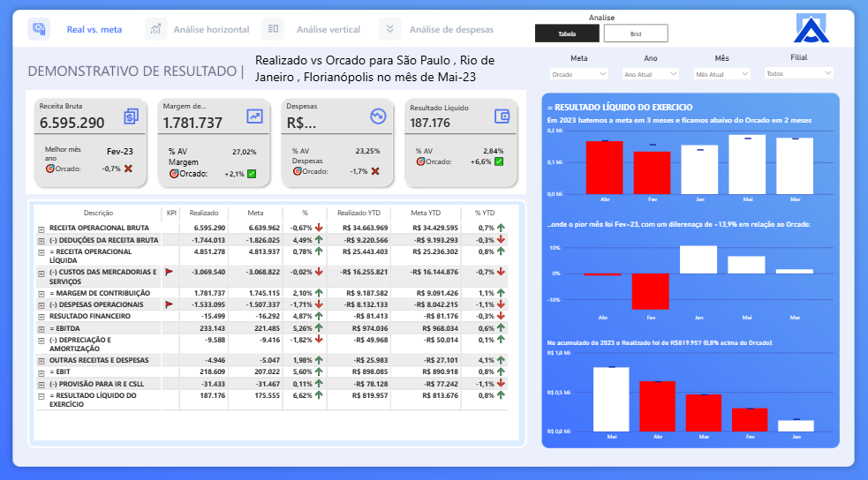Click green check in Resultado Líquido card
Image resolution: width=868 pixels, height=480 pixels.
[x=499, y=161]
